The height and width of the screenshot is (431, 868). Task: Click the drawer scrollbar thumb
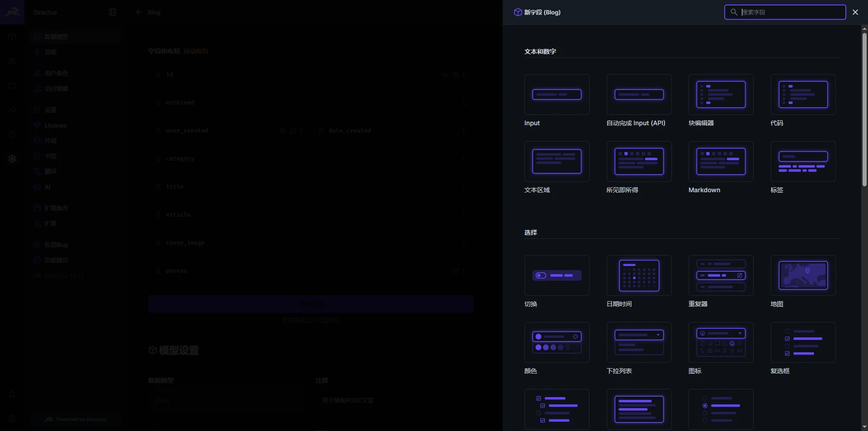pyautogui.click(x=864, y=109)
